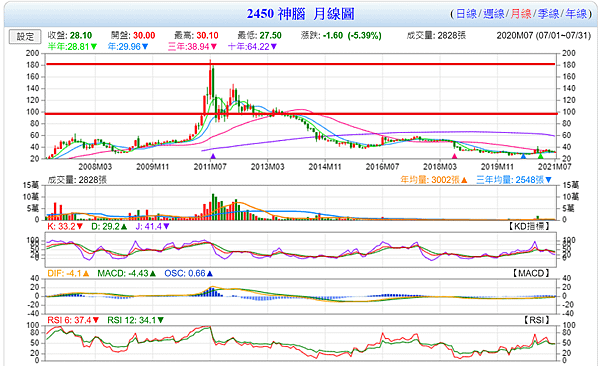
Task: Click the 半年 28.81 moving average label
Action: [72, 47]
